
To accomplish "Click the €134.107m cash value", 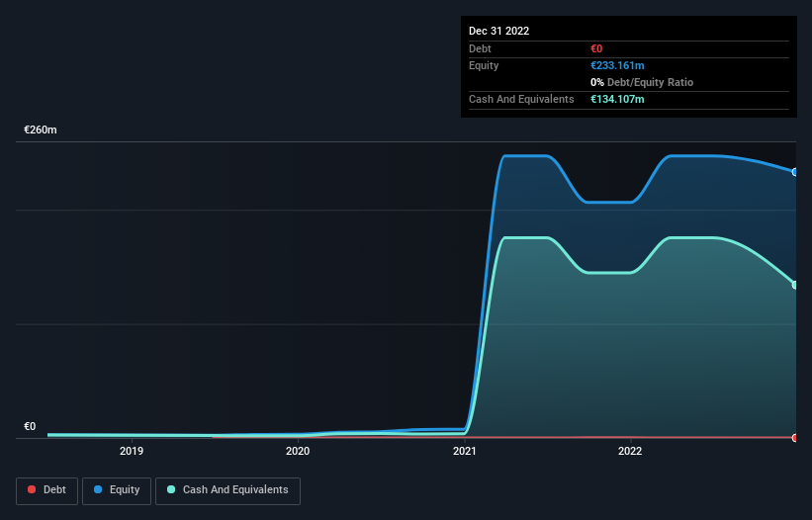I will 617,99.
